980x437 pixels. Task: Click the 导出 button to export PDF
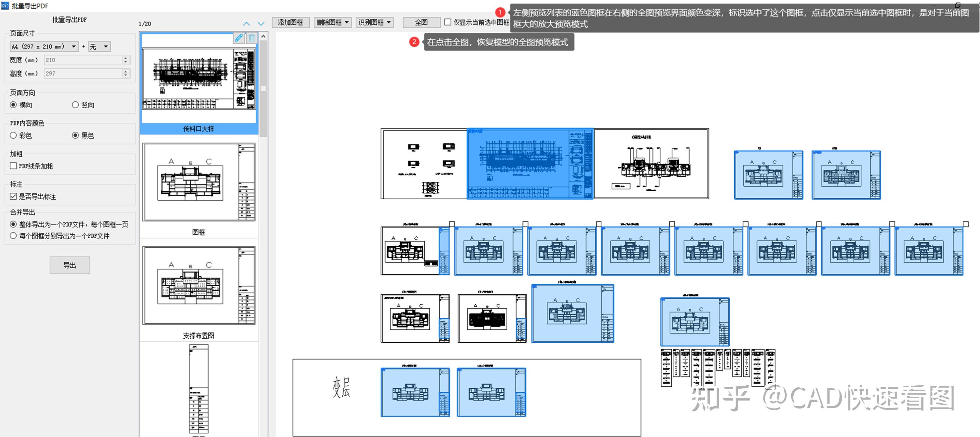(70, 265)
